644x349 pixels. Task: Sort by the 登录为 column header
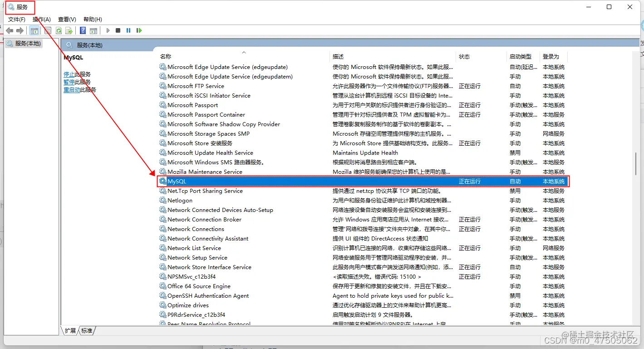pos(554,57)
